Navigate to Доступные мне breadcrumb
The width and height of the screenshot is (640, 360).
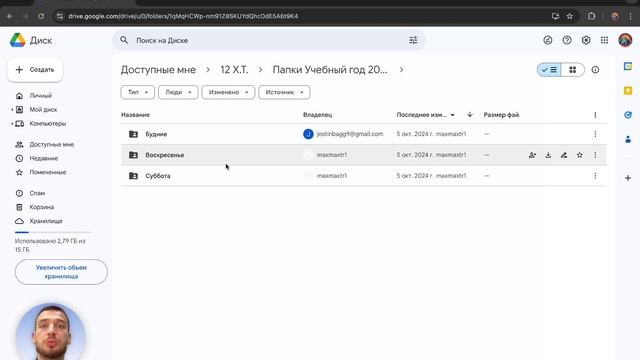pos(158,70)
